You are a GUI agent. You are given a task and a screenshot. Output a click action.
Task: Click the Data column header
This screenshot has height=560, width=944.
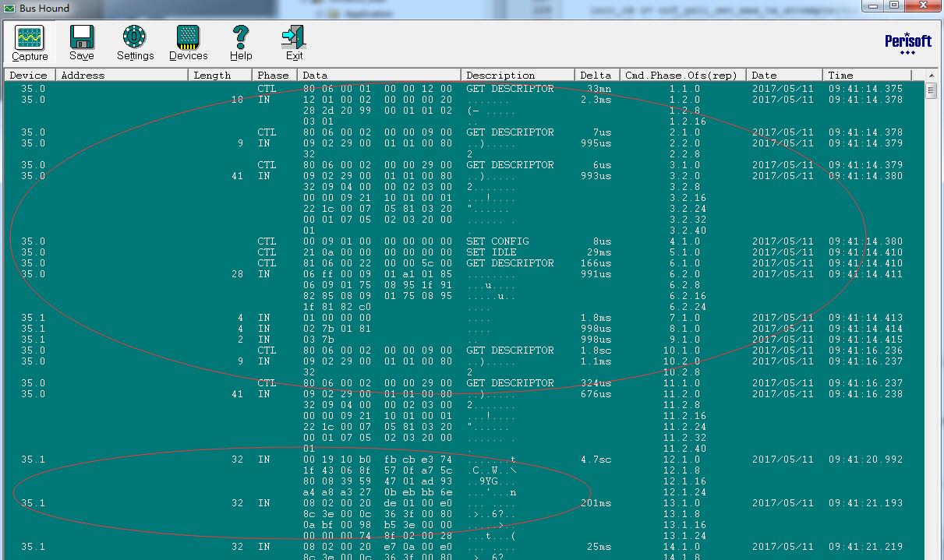pyautogui.click(x=380, y=76)
